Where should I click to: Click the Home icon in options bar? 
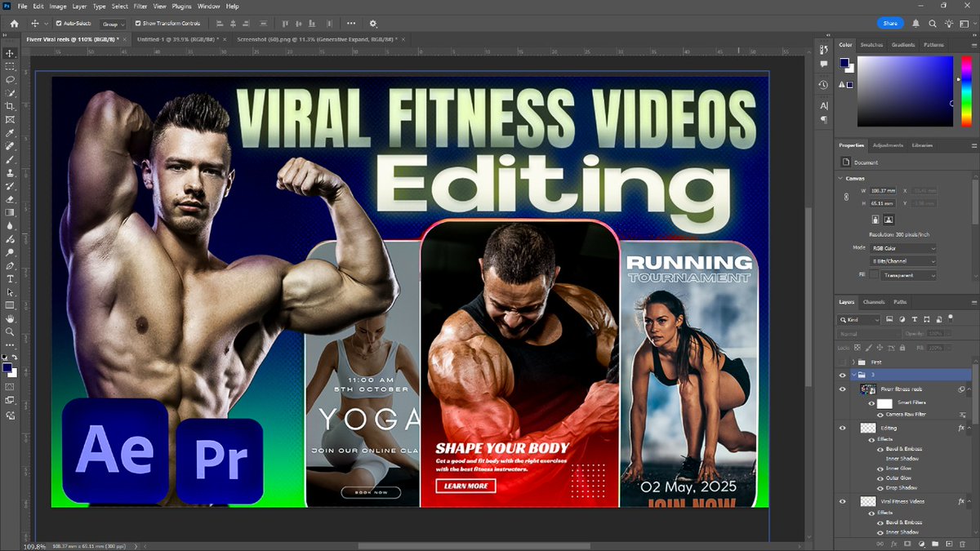[x=14, y=24]
